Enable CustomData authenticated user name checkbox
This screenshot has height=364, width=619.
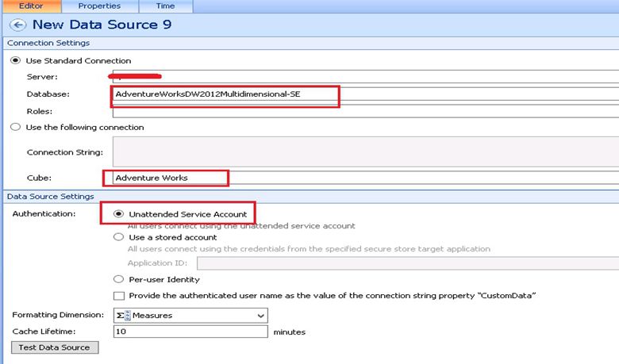119,296
